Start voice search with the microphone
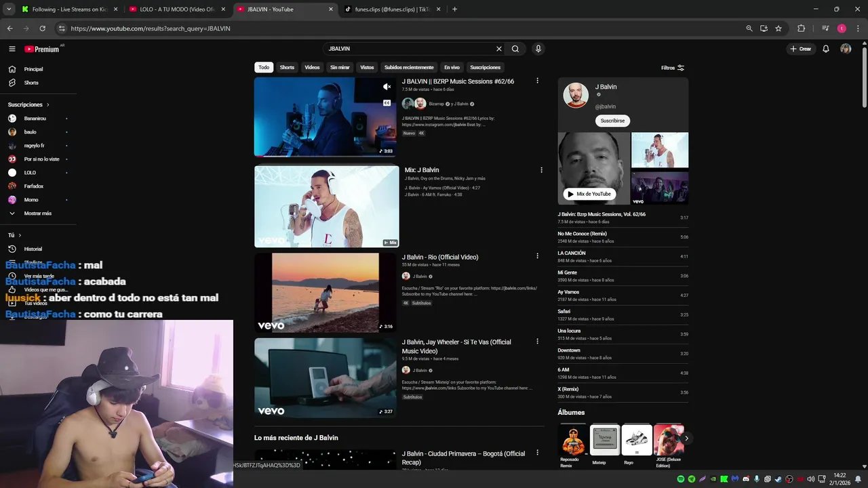The height and width of the screenshot is (488, 868). point(538,49)
